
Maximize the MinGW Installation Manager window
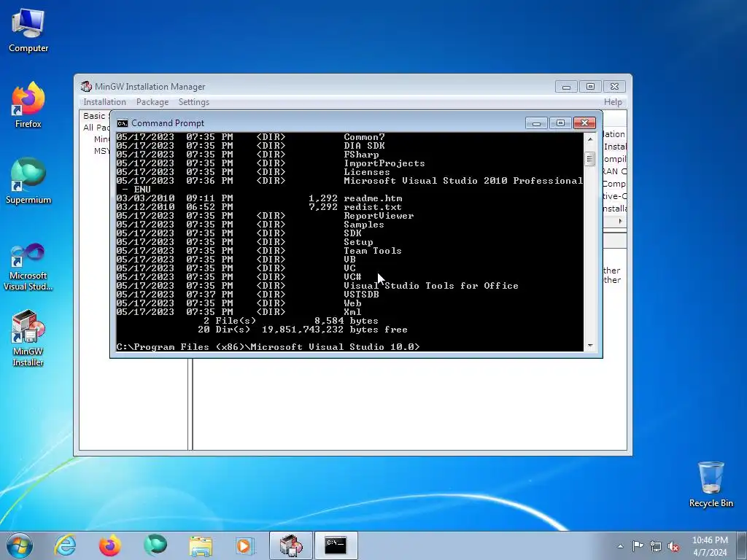[590, 87]
